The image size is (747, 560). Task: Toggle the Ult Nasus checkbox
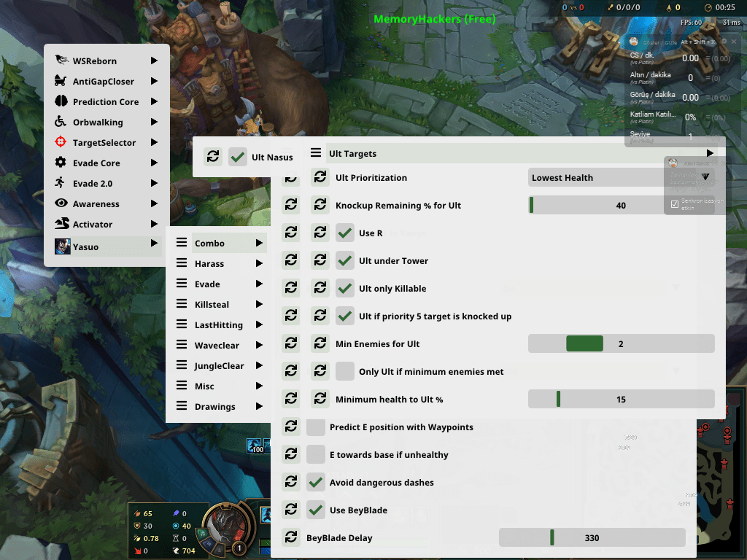click(x=238, y=157)
